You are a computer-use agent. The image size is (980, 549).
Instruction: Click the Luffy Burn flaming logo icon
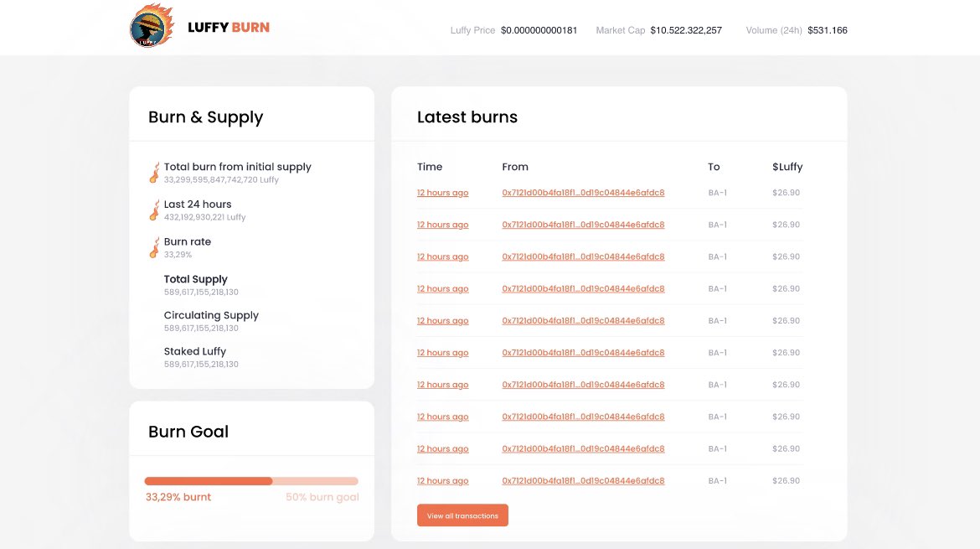pos(152,26)
